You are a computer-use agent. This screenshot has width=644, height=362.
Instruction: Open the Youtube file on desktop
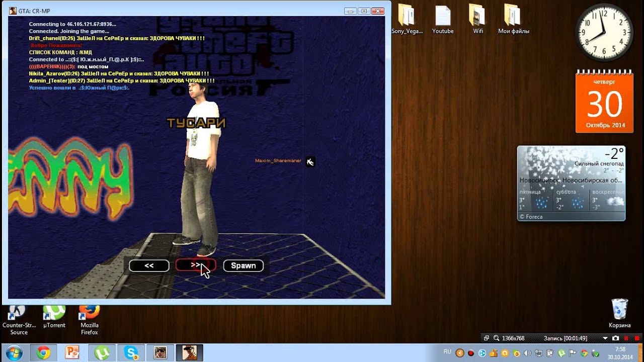point(443,19)
